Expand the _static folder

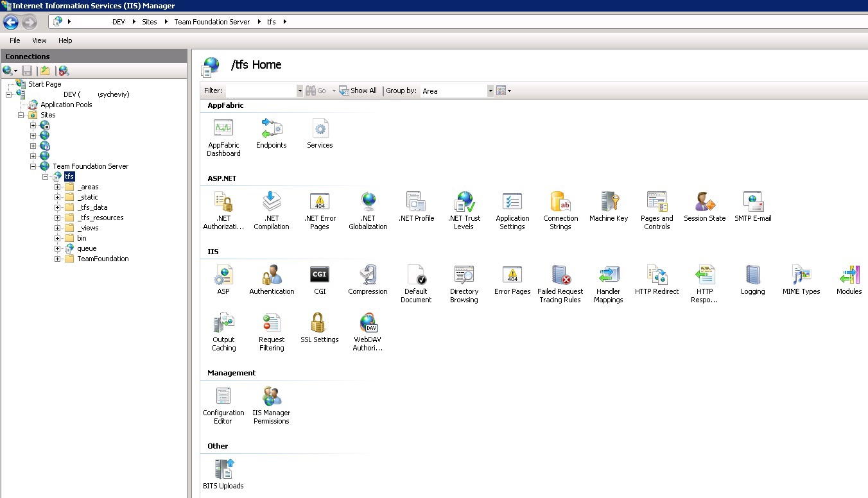(57, 197)
